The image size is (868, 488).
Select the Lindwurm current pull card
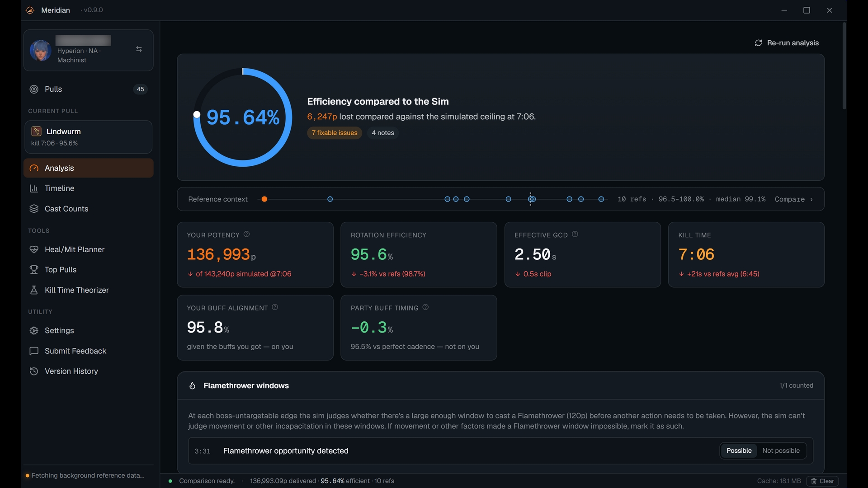88,137
